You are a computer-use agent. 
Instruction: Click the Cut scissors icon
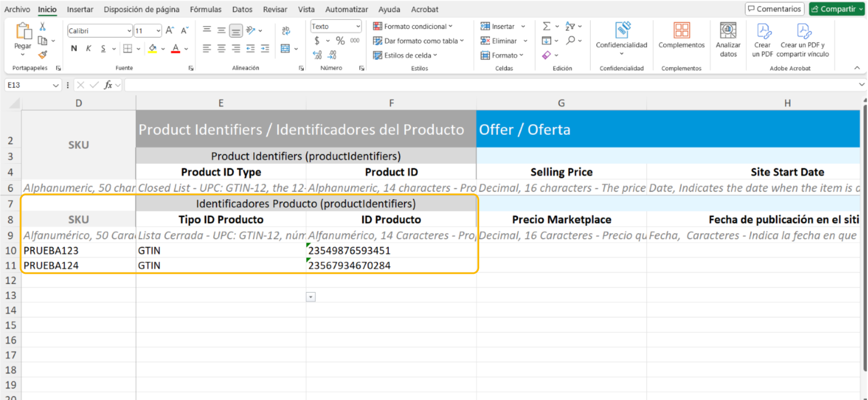[42, 26]
